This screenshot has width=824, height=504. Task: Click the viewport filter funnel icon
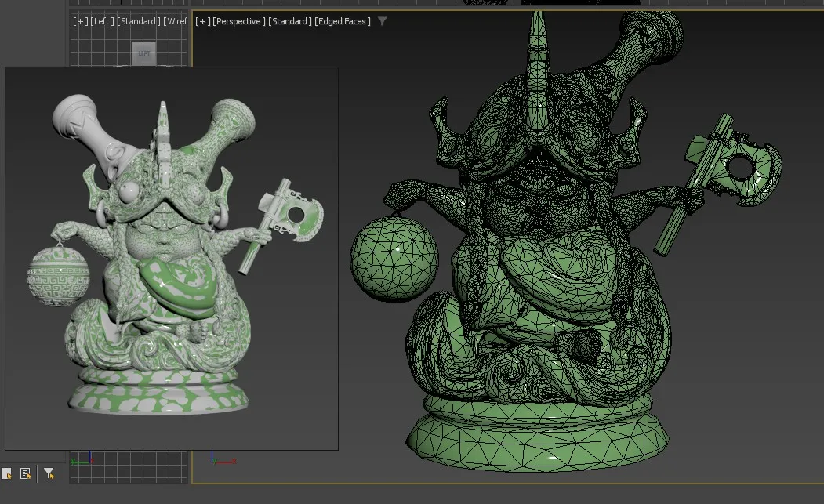pyautogui.click(x=383, y=21)
